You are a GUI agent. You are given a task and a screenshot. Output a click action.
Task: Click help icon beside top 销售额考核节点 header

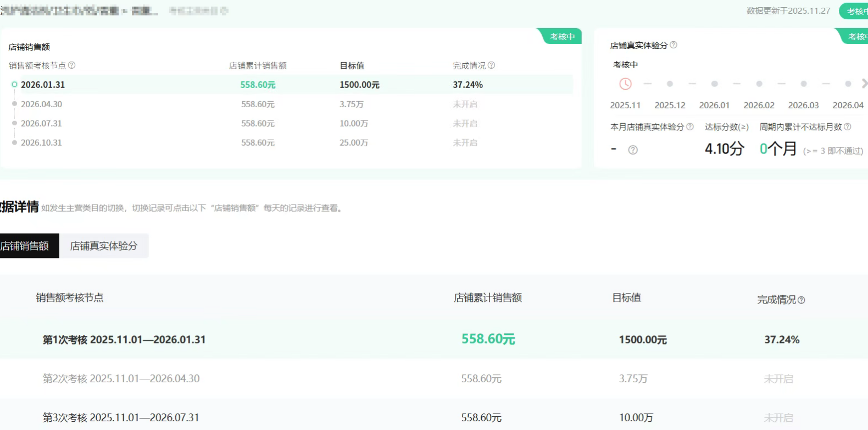click(71, 65)
